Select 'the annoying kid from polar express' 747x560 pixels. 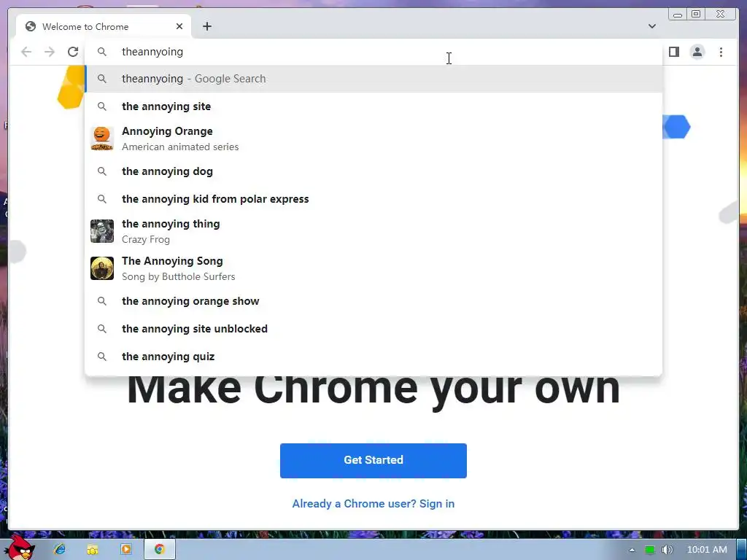(x=373, y=198)
